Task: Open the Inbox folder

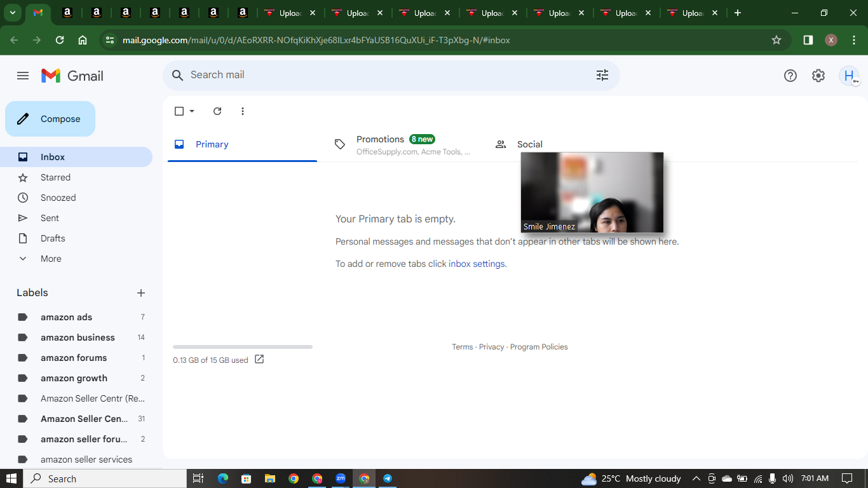Action: click(76, 157)
